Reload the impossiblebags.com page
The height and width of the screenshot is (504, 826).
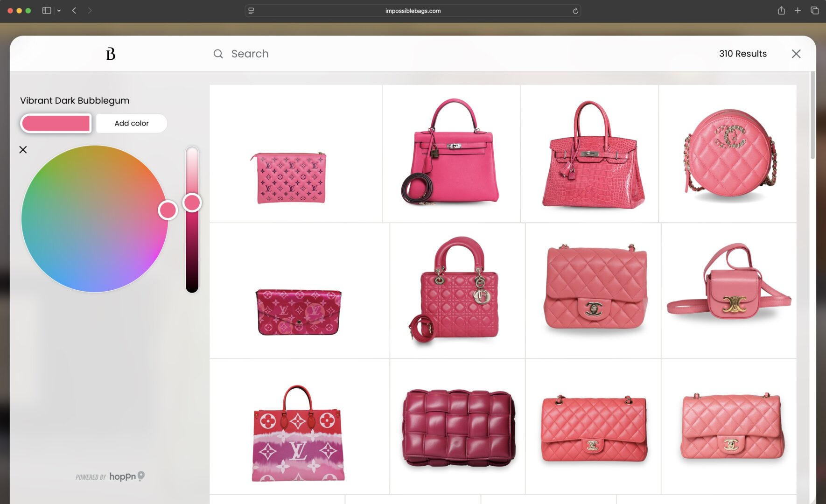575,11
